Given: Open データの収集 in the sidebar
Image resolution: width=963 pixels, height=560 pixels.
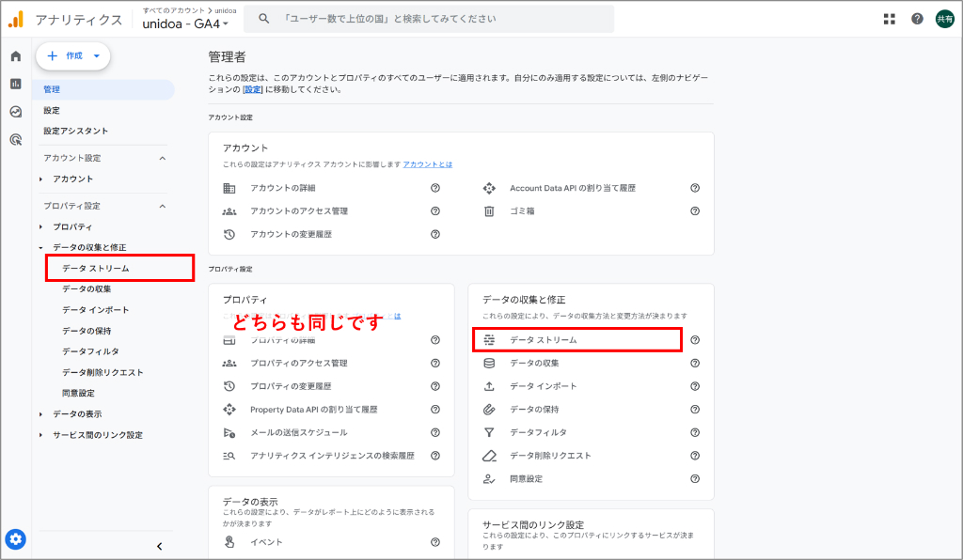Looking at the screenshot, I should click(87, 288).
